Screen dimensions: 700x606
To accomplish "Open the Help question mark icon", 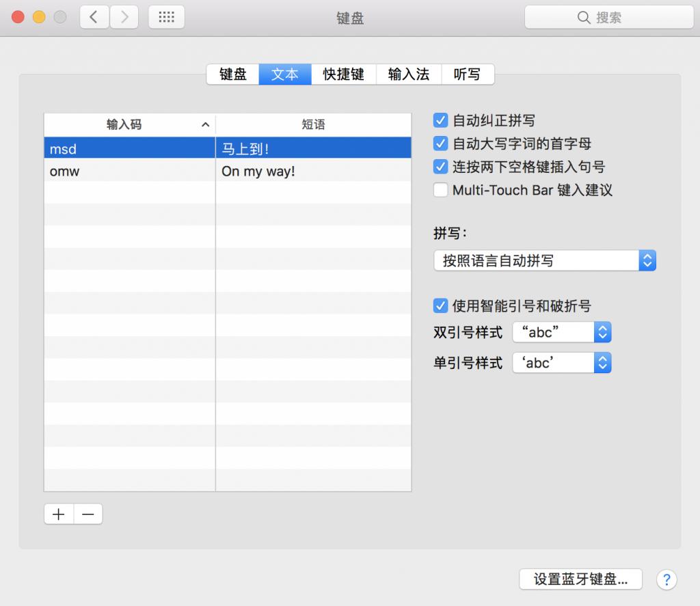I will [667, 579].
